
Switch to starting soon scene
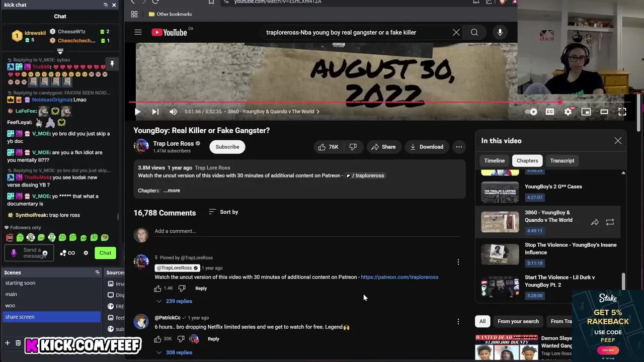pyautogui.click(x=51, y=283)
